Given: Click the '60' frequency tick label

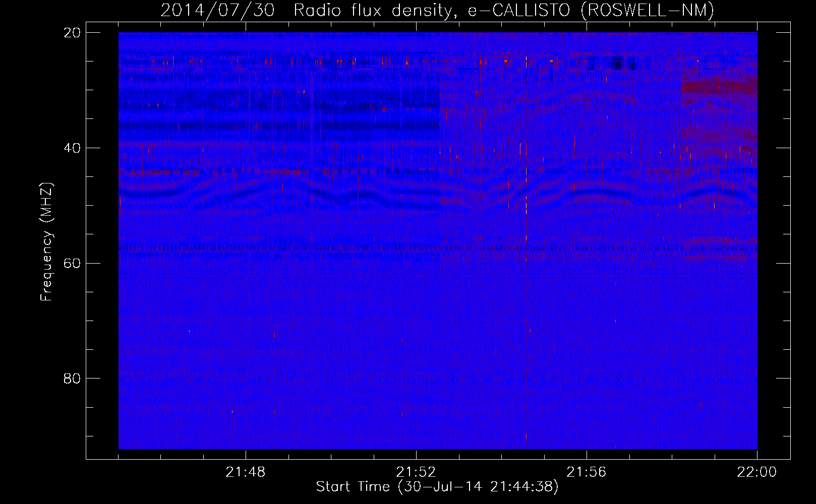Looking at the screenshot, I should pyautogui.click(x=72, y=264).
